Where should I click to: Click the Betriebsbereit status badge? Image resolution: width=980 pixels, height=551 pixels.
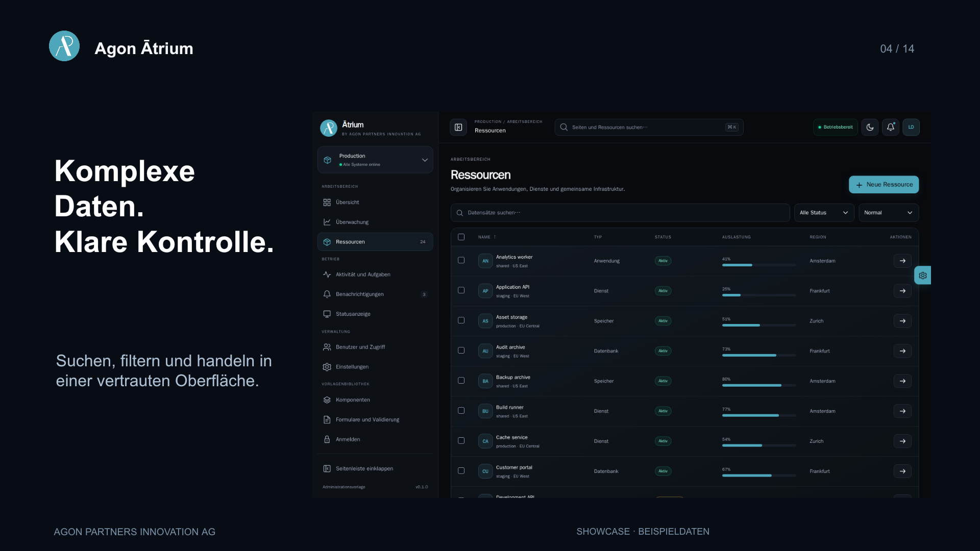pyautogui.click(x=835, y=127)
